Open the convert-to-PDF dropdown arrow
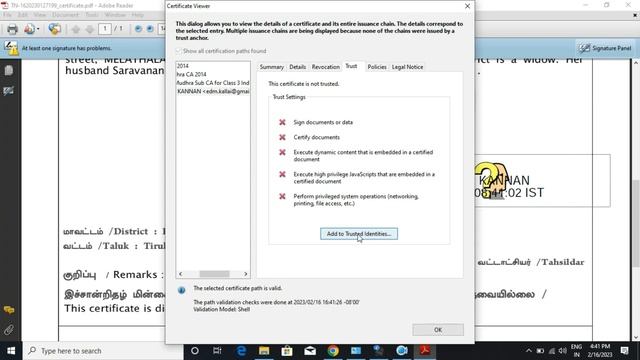Image resolution: width=640 pixels, height=360 pixels. pos(38,29)
